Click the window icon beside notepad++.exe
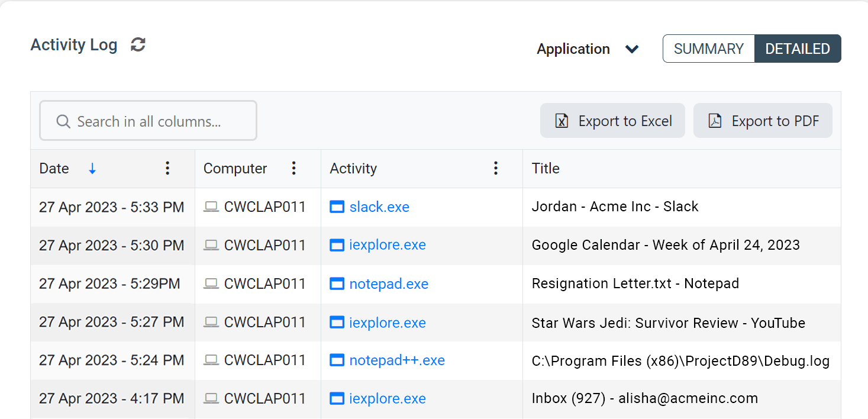 [x=337, y=360]
